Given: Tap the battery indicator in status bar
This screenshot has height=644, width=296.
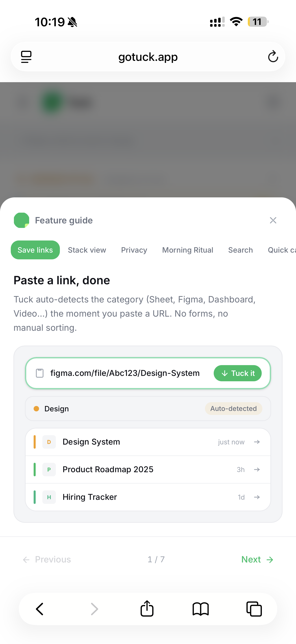Looking at the screenshot, I should (258, 22).
